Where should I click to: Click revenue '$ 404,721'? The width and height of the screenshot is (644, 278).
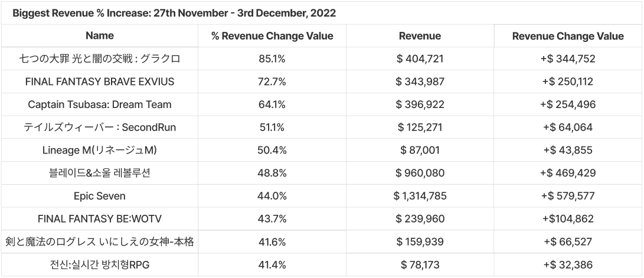(x=420, y=58)
